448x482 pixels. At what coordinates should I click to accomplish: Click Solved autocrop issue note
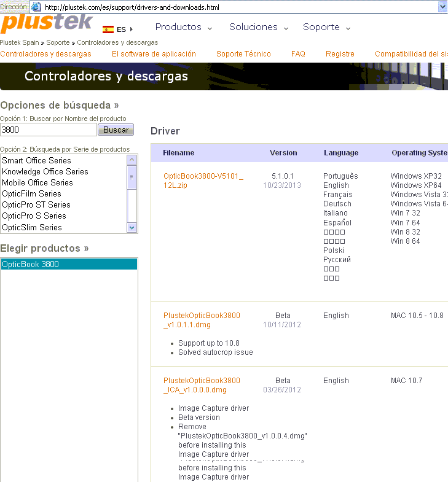[215, 352]
